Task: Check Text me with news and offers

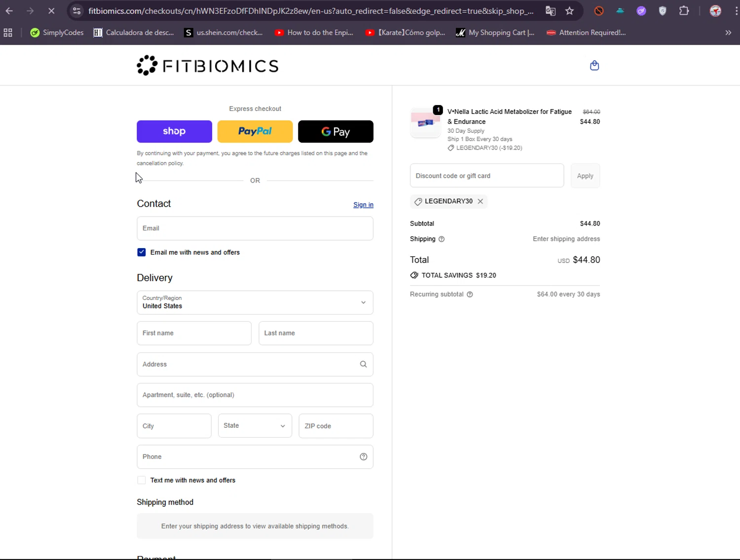Action: (x=142, y=480)
